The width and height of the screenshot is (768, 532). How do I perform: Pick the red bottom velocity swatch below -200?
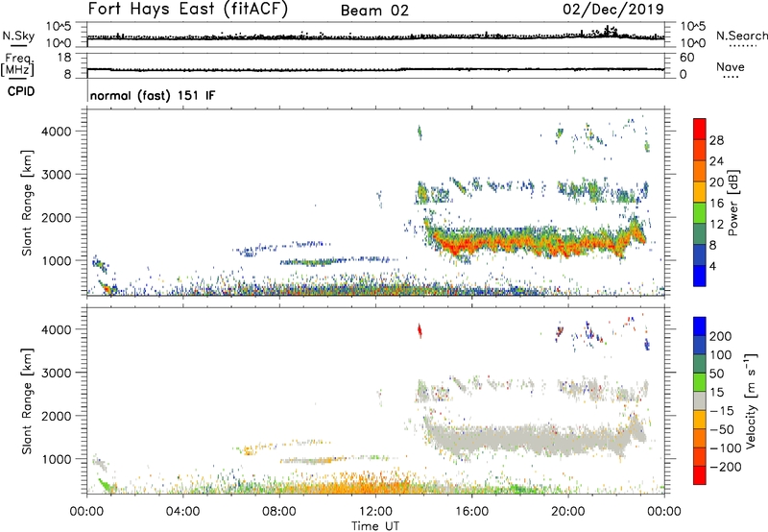(700, 475)
